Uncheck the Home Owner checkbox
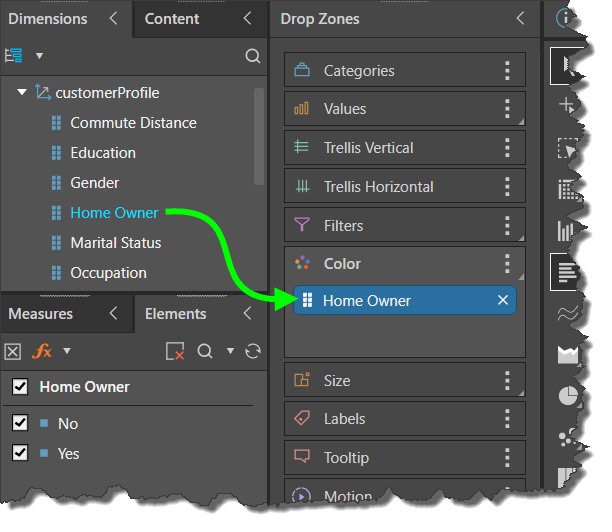The height and width of the screenshot is (532, 612). point(20,387)
